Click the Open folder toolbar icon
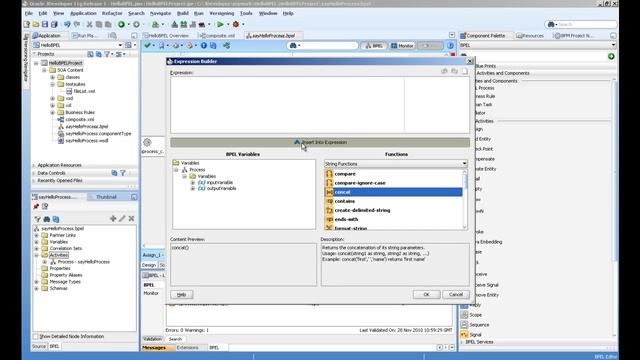The image size is (640, 360). 36,24
